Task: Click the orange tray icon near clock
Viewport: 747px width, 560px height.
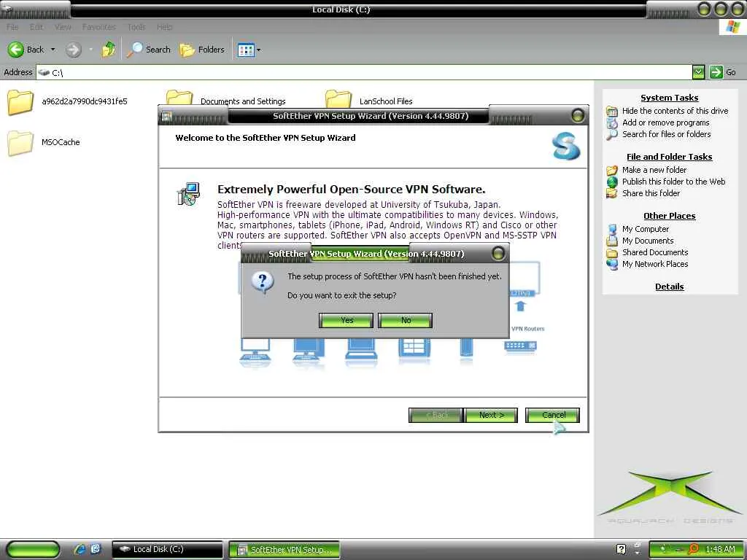Action: [x=694, y=549]
